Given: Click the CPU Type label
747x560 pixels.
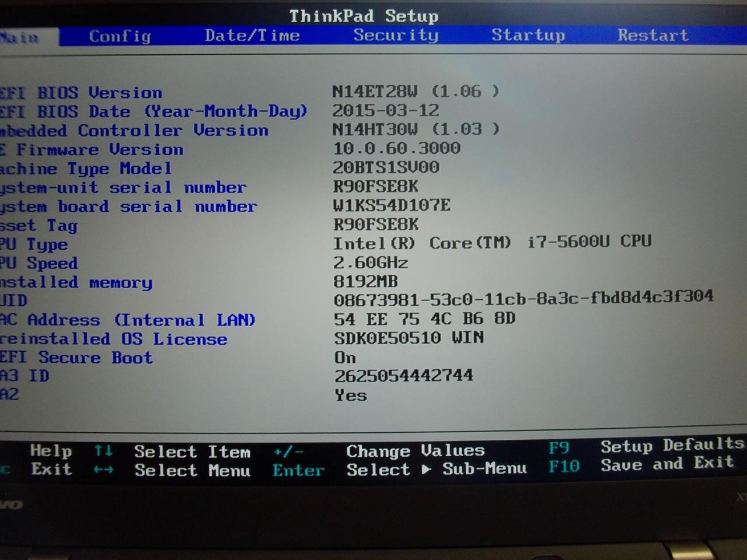Looking at the screenshot, I should coord(34,245).
